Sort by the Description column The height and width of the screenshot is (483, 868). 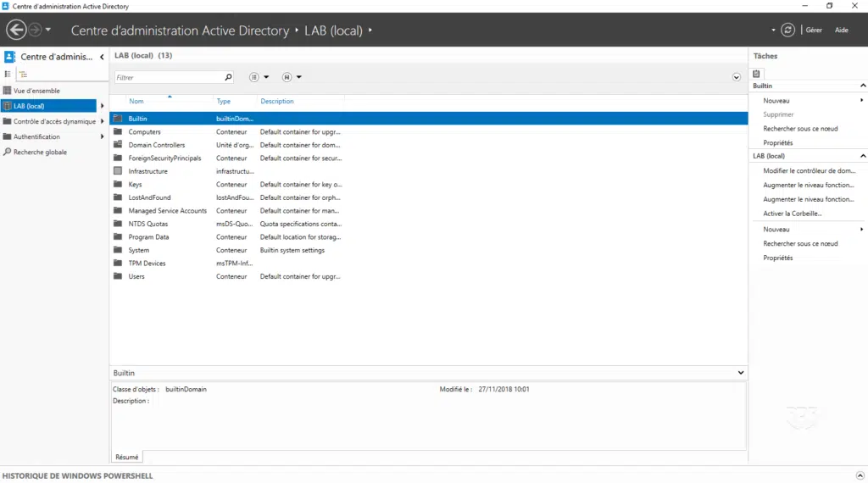pos(277,101)
